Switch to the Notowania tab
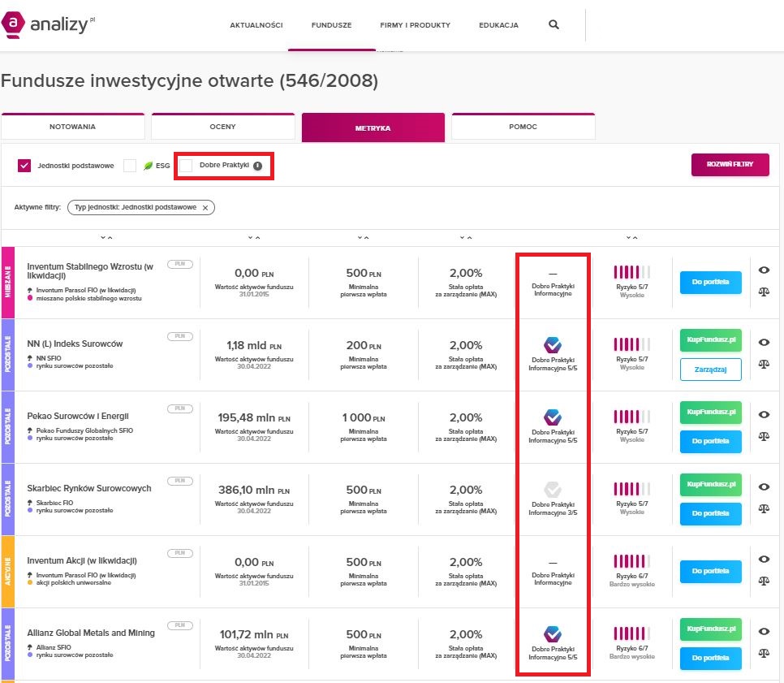 click(x=72, y=127)
